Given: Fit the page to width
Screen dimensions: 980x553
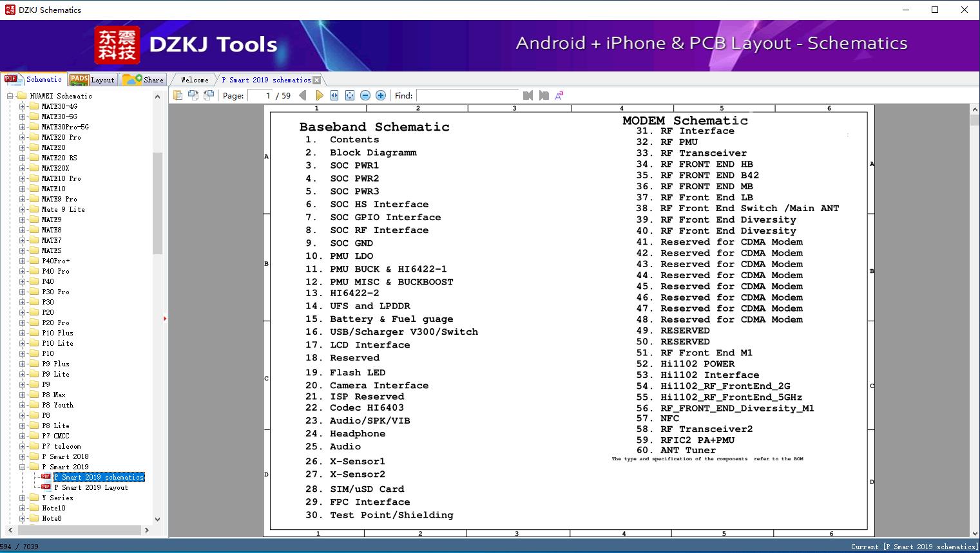Looking at the screenshot, I should (x=334, y=95).
